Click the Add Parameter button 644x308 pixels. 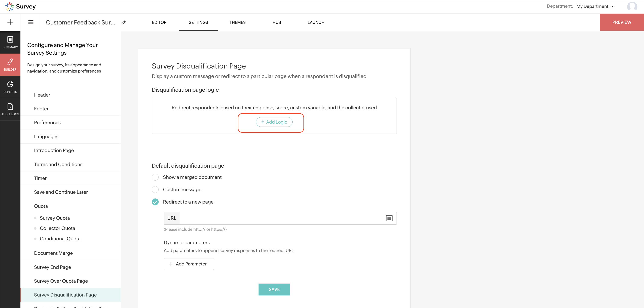pyautogui.click(x=188, y=264)
